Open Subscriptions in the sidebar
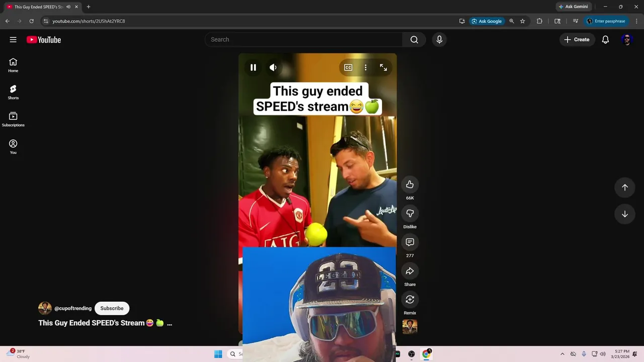Viewport: 644px width, 362px height. (13, 119)
